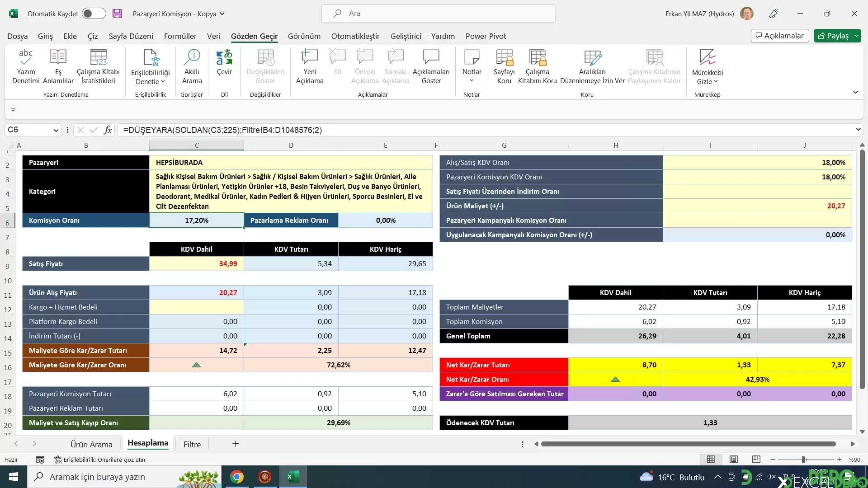Viewport: 868px width, 488px height.
Task: Select the Satış Fiyatı cell 34,99
Action: pos(197,264)
